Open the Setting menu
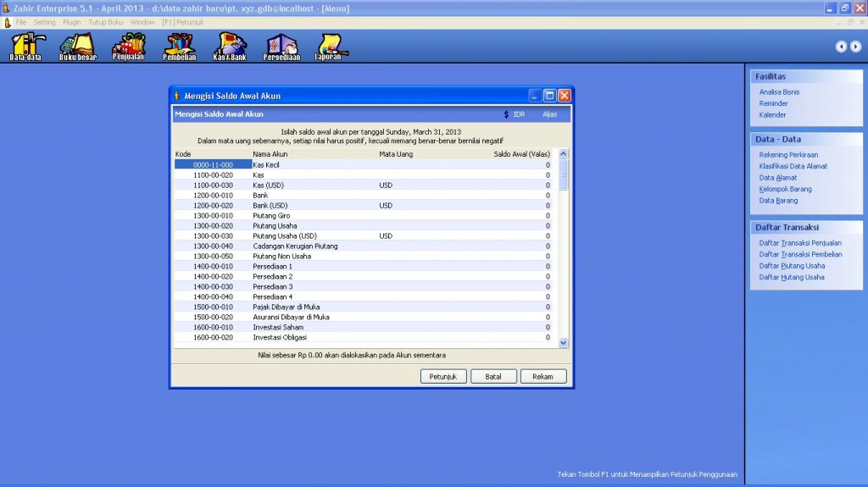This screenshot has width=868, height=487. (x=44, y=22)
